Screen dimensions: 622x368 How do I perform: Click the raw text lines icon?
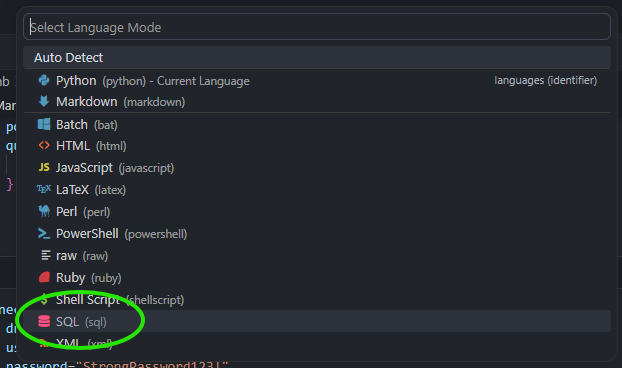click(46, 255)
